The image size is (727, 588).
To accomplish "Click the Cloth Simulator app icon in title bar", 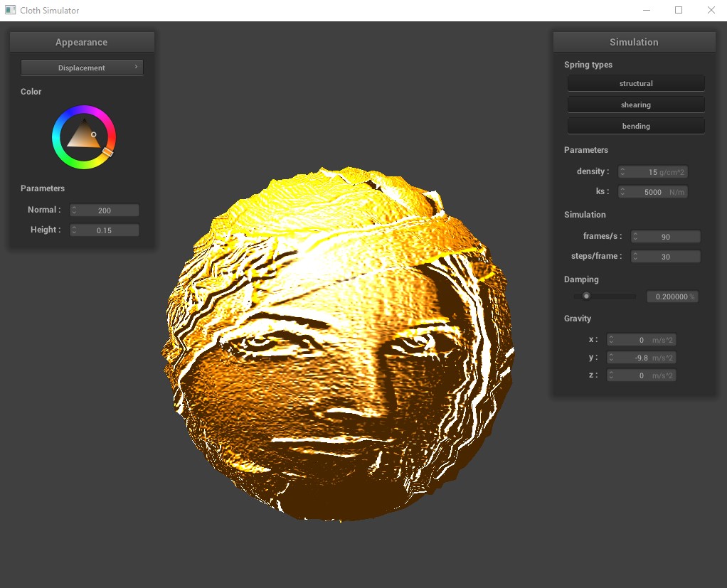I will coord(10,10).
